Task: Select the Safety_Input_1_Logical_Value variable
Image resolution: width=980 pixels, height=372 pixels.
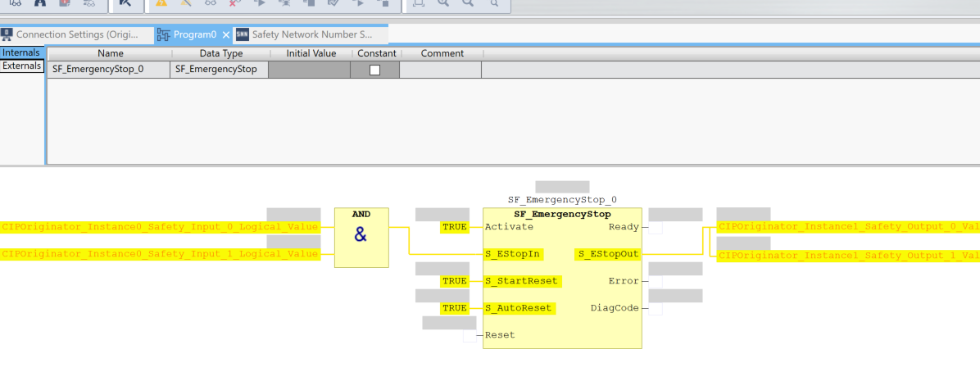Action: pos(160,254)
